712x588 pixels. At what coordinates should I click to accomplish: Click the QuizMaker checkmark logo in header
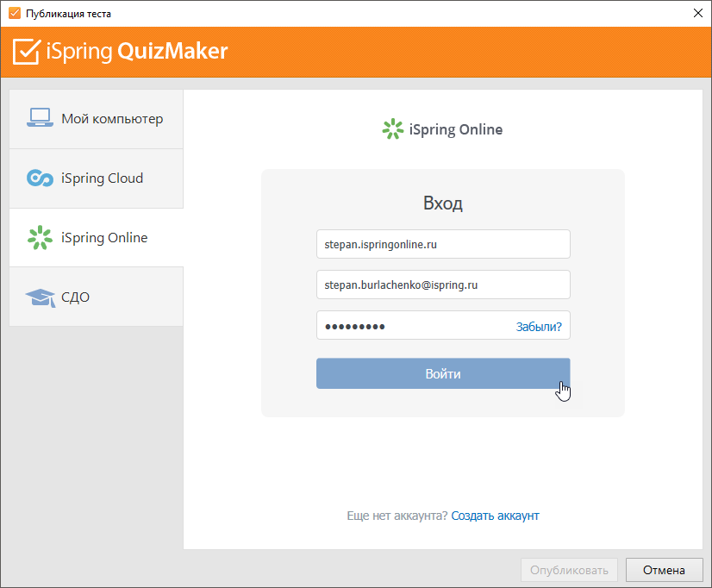pyautogui.click(x=27, y=52)
